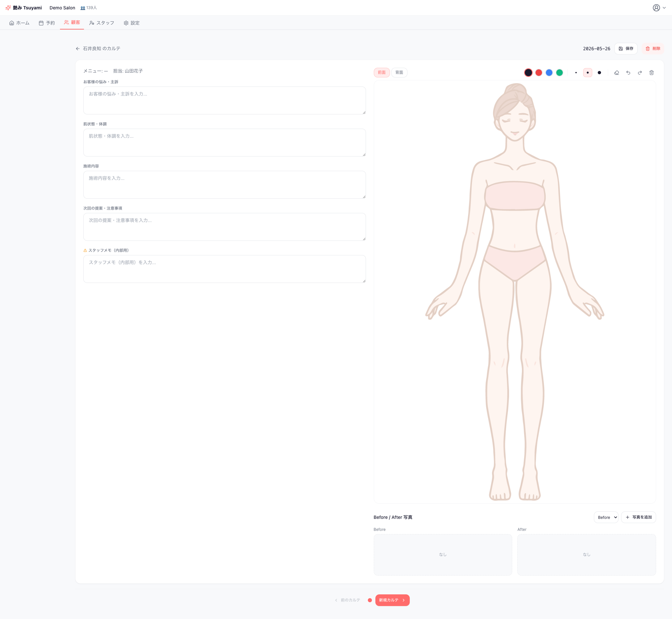
Task: Pick the green pen color
Action: coord(560,73)
